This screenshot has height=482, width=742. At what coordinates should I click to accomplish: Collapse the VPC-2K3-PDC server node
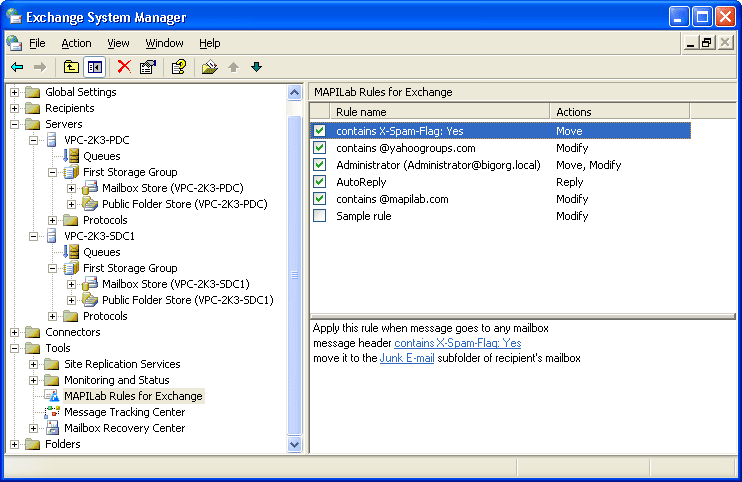coord(34,140)
